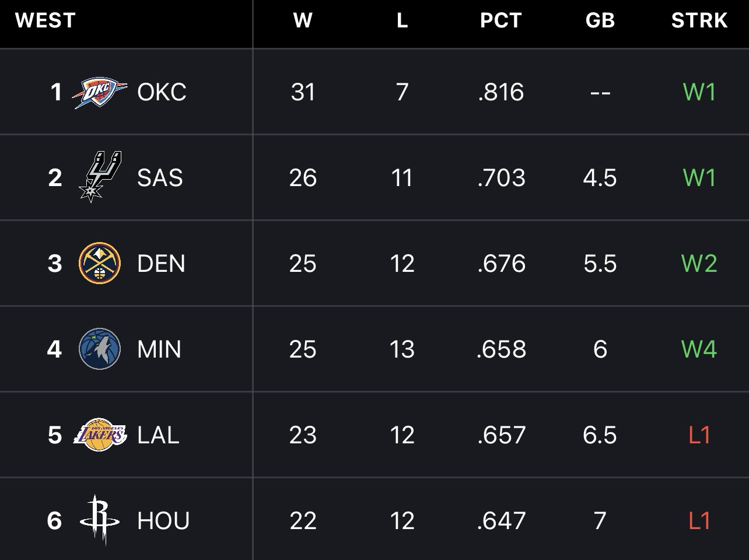Open the MIN team link
The image size is (749, 560).
159,349
